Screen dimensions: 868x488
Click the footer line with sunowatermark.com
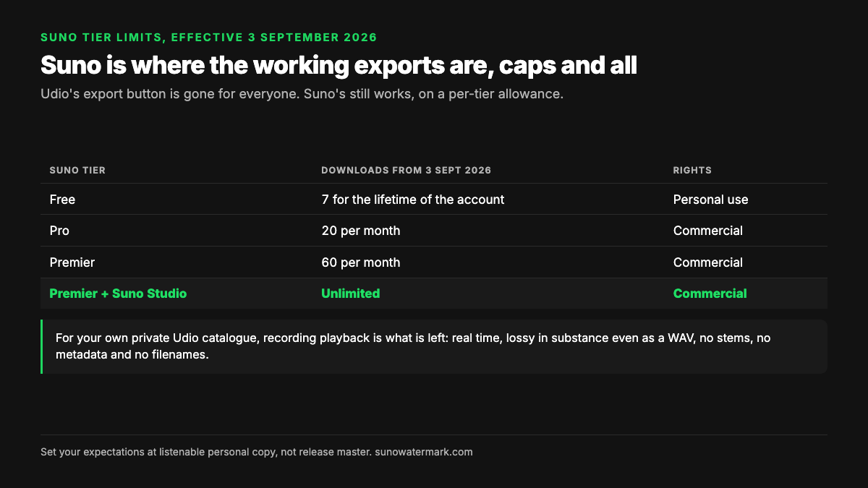pyautogui.click(x=257, y=452)
